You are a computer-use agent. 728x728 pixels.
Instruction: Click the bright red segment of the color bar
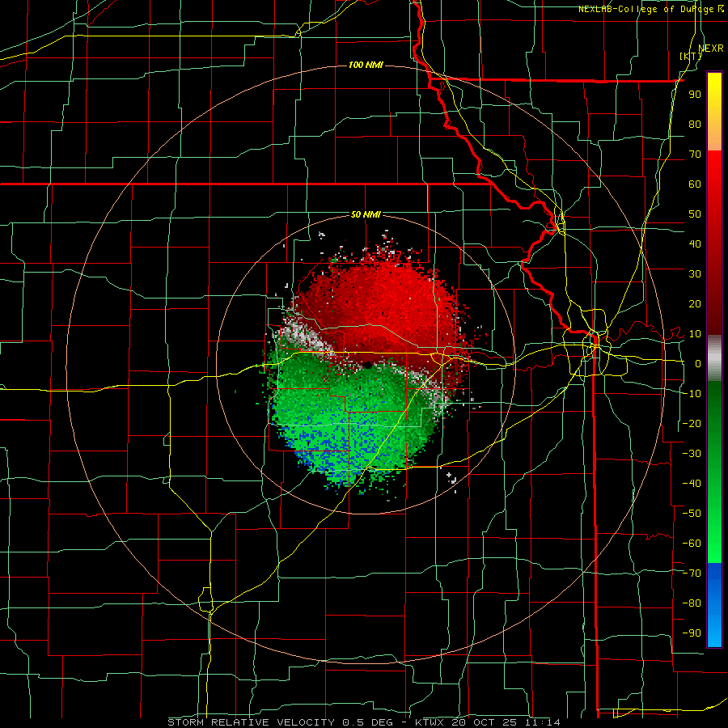pos(714,195)
